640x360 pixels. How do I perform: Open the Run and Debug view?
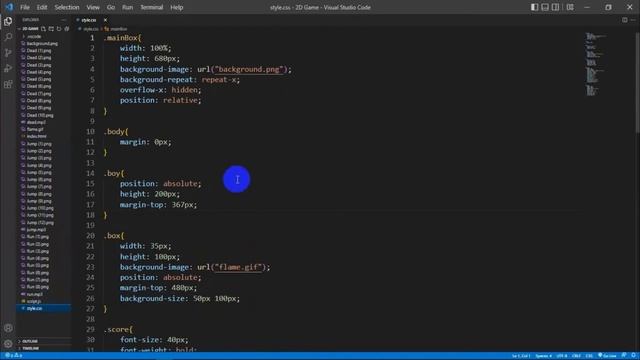[x=8, y=68]
